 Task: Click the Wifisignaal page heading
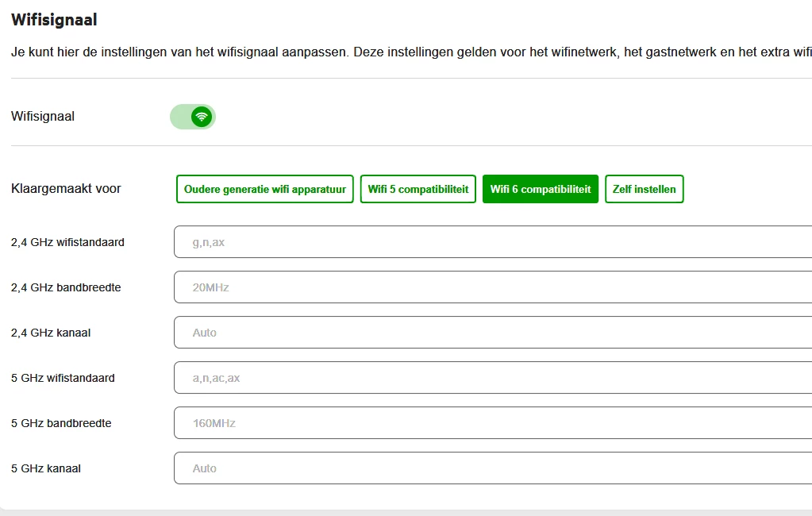pos(55,20)
